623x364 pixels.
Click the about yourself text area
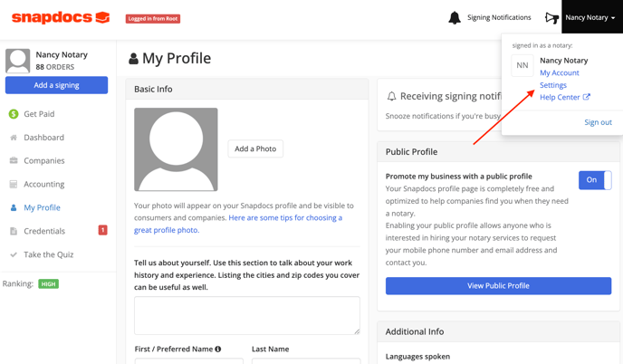click(x=246, y=315)
